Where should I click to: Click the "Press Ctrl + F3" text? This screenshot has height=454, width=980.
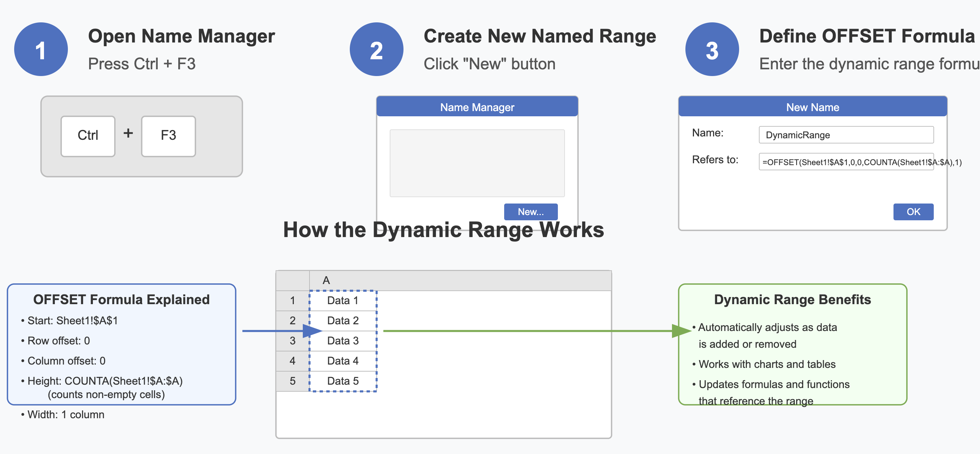tap(142, 64)
